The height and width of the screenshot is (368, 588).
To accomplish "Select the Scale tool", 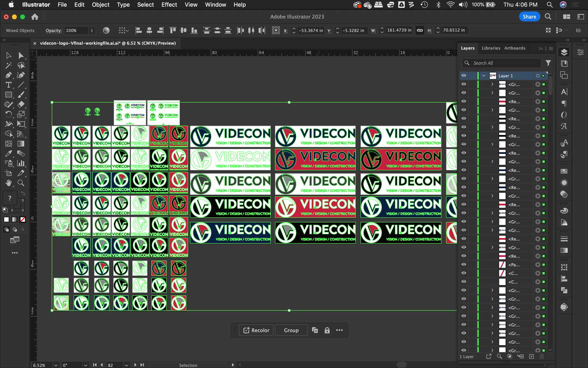I will (x=21, y=114).
